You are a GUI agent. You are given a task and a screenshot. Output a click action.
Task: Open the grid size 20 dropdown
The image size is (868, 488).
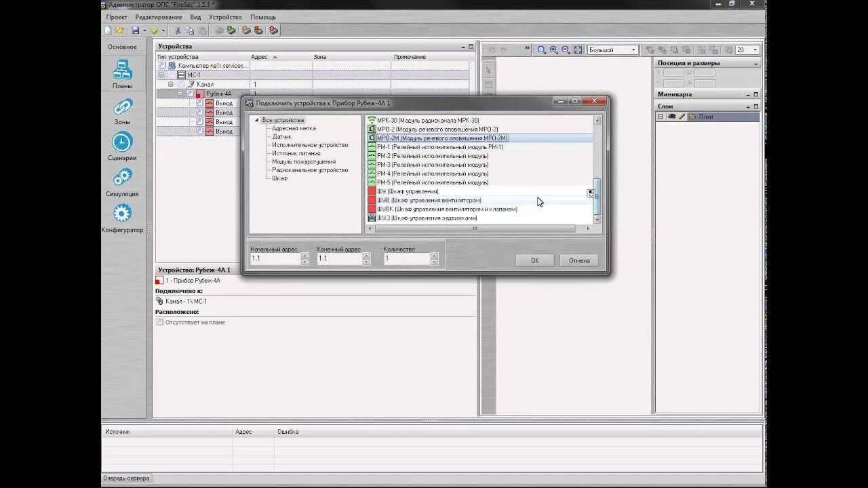tap(755, 49)
